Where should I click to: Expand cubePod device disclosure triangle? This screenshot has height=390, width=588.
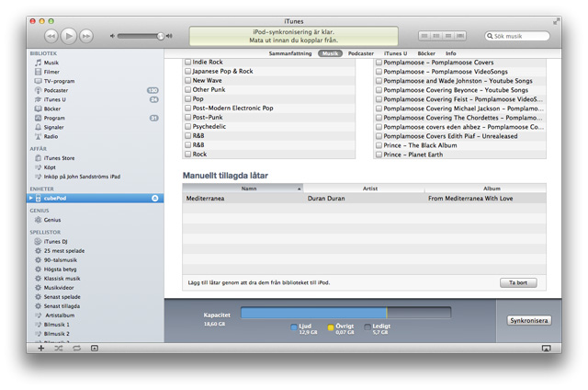(x=31, y=198)
